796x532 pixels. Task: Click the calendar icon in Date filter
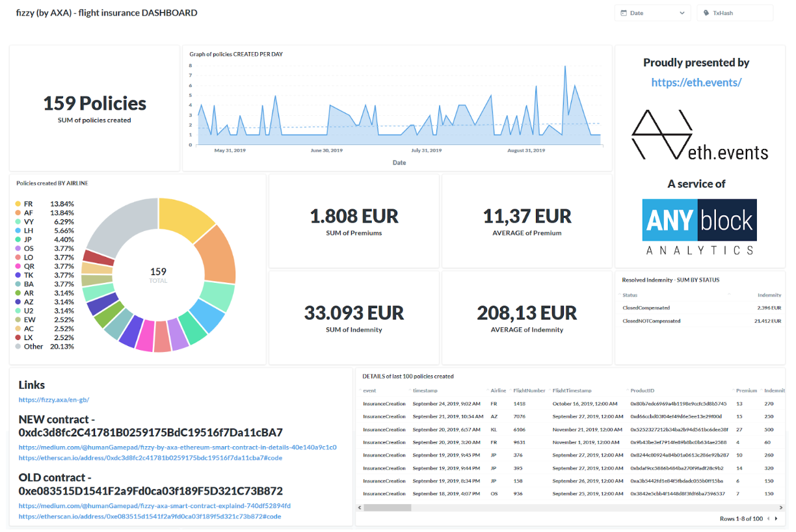point(624,13)
